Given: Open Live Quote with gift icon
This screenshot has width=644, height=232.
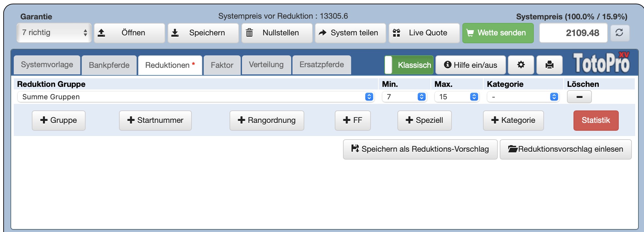Looking at the screenshot, I should [424, 33].
